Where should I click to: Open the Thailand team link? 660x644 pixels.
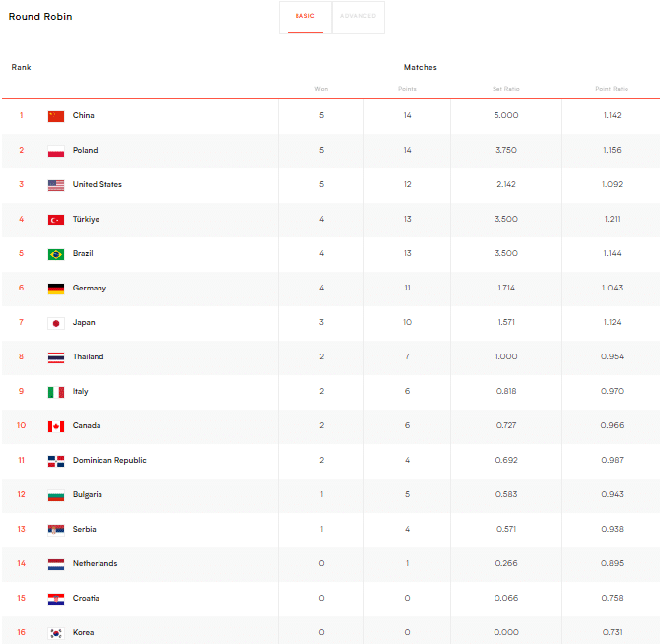pyautogui.click(x=88, y=357)
